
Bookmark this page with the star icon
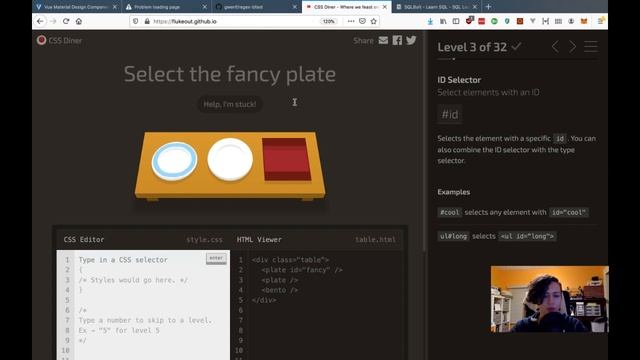[373, 21]
